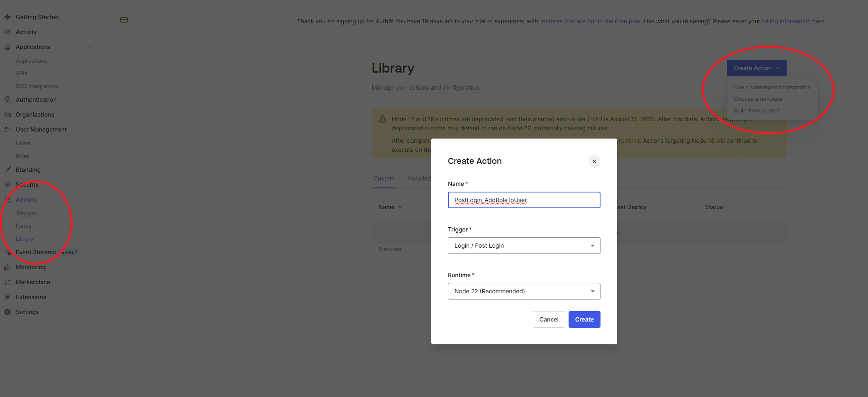Select Choose a template option
Image resolution: width=868 pixels, height=397 pixels.
tap(758, 99)
